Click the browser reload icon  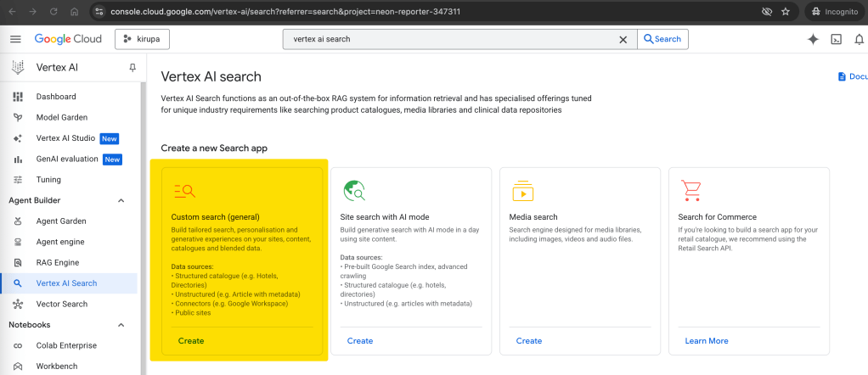pos(54,12)
